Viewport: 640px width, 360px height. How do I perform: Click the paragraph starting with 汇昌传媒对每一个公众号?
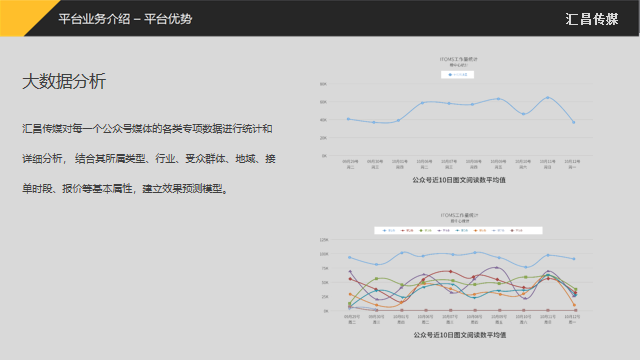click(x=149, y=159)
